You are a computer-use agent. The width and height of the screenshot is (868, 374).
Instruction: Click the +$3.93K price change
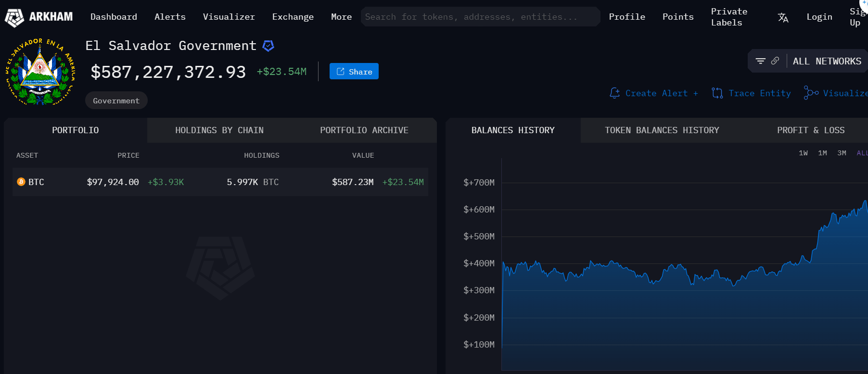point(166,182)
